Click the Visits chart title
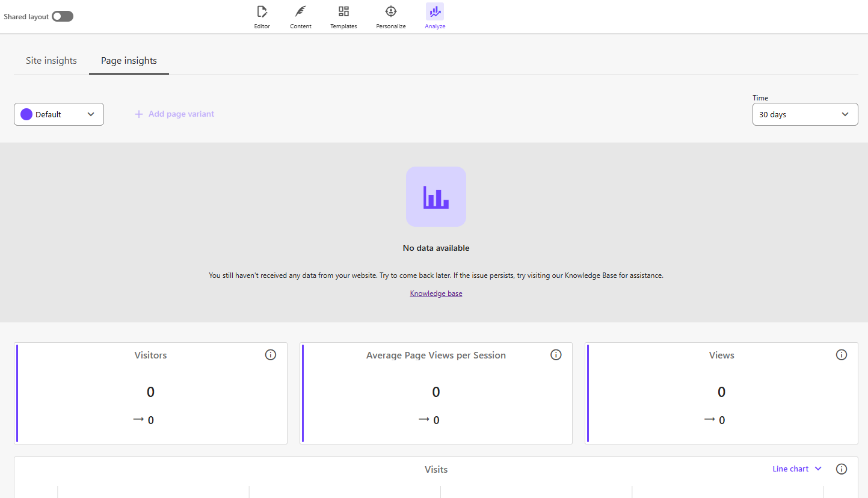This screenshot has height=498, width=868. [436, 470]
